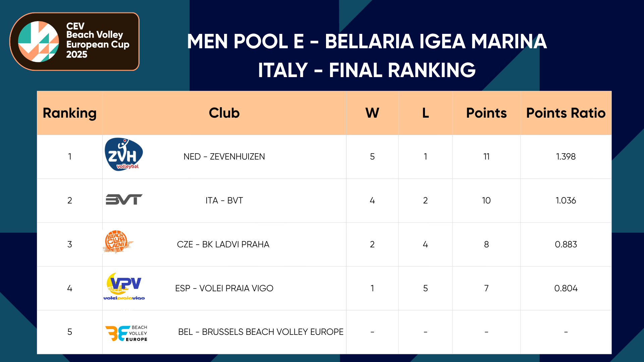Select NED - ZEVENHUIZEN club name
Image resolution: width=644 pixels, height=362 pixels.
pyautogui.click(x=224, y=157)
